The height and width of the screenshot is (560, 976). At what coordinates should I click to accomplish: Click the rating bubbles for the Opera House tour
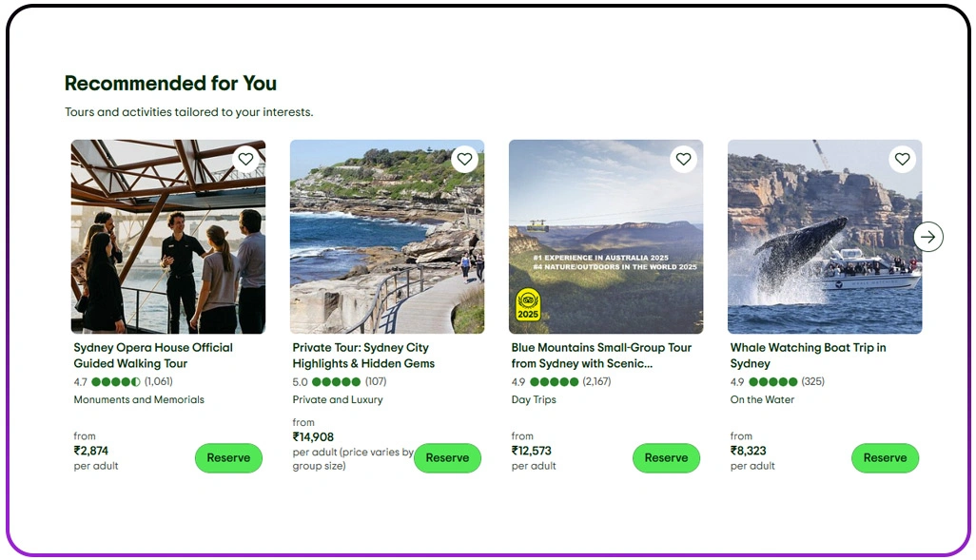114,381
